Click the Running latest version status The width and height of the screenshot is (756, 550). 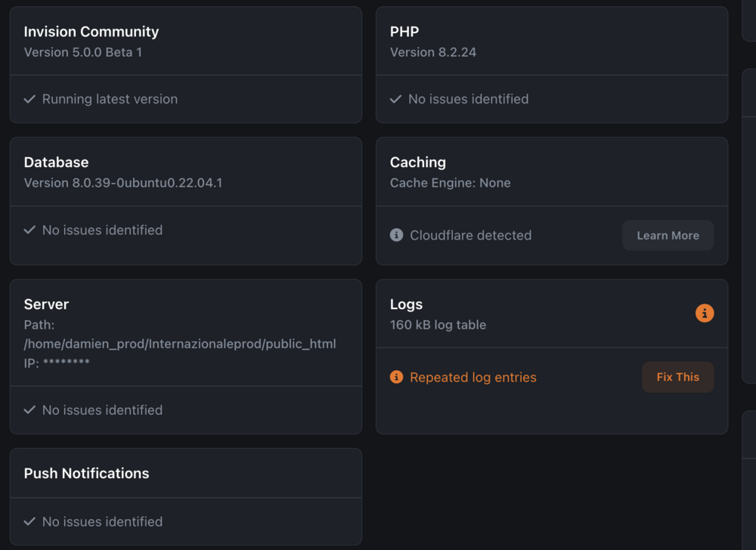click(x=110, y=99)
